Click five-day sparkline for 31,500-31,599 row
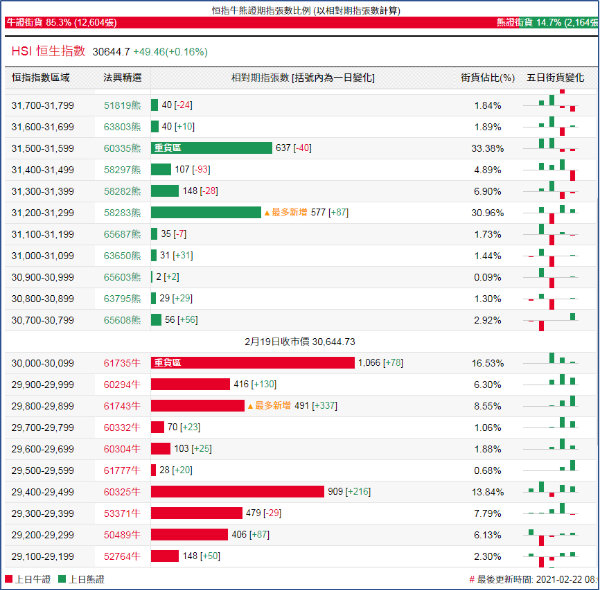Image resolution: width=600 pixels, height=590 pixels. tap(552, 145)
